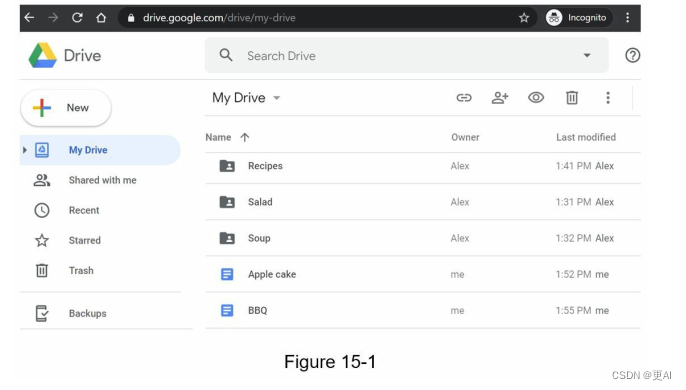Image resolution: width=686 pixels, height=390 pixels.
Task: Open Backups in sidebar
Action: point(88,313)
